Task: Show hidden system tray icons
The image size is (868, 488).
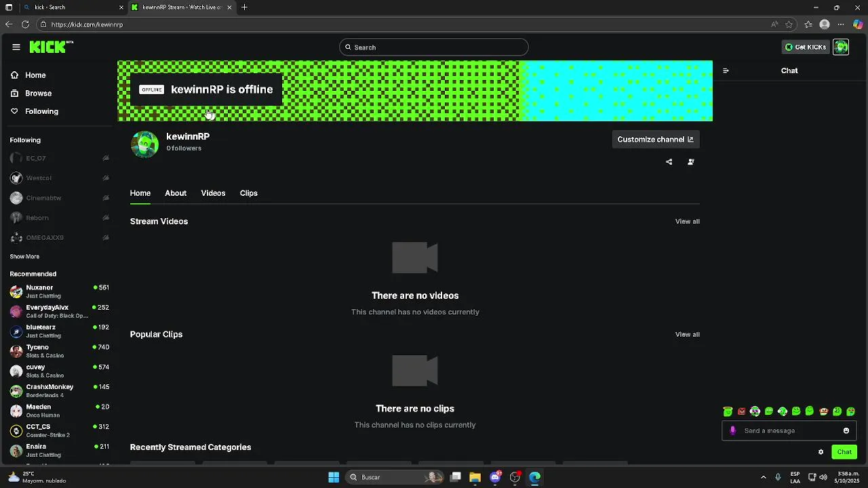Action: [x=764, y=477]
